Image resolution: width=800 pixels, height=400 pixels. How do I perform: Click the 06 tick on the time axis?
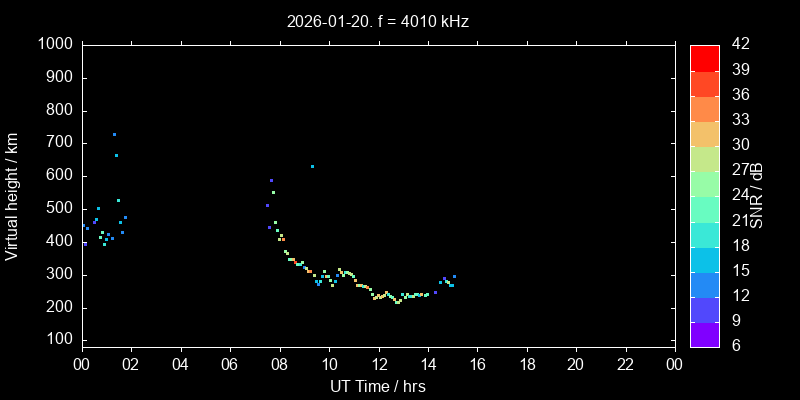[x=230, y=364]
